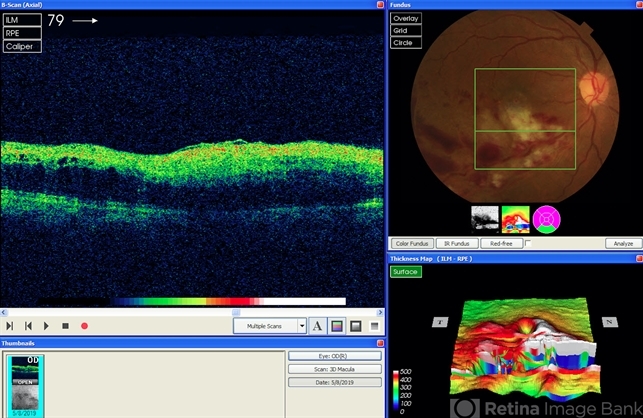Tick the checkbox next to Red-free
This screenshot has height=418, width=643.
coord(528,243)
